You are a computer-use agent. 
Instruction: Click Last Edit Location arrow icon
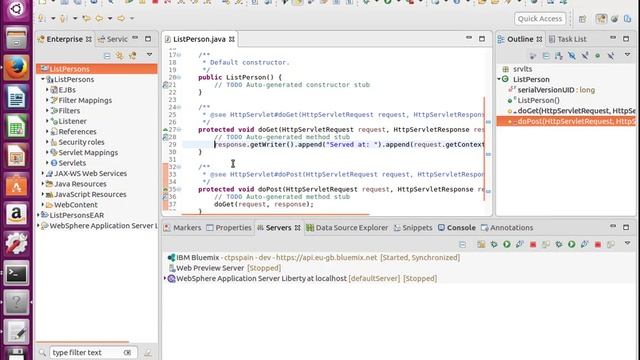(x=86, y=18)
